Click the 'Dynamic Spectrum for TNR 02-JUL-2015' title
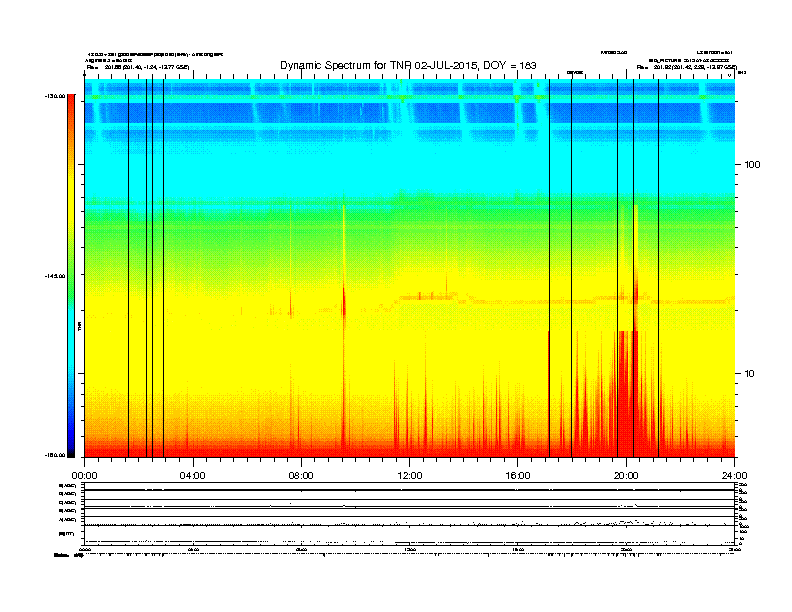792x612 pixels. coord(408,65)
